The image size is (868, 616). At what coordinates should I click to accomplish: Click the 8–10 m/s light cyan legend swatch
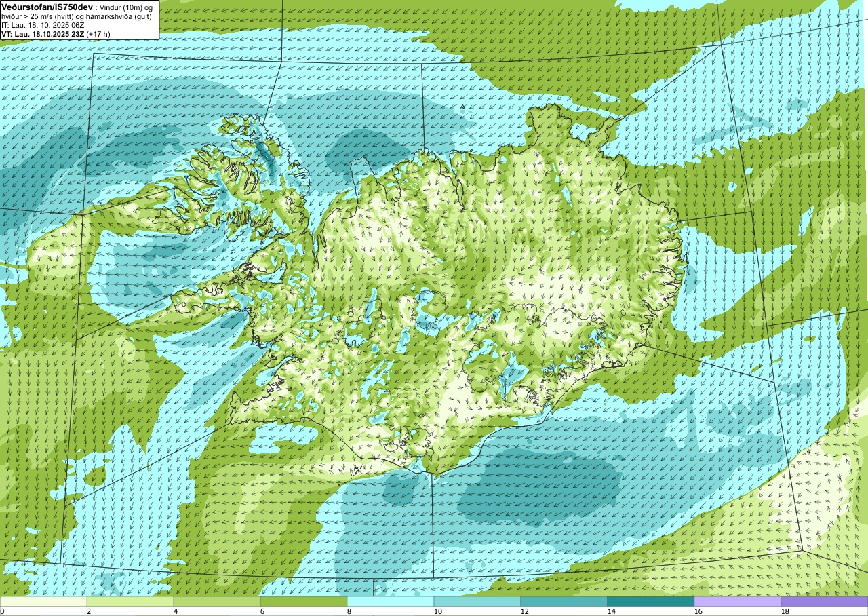click(x=391, y=601)
